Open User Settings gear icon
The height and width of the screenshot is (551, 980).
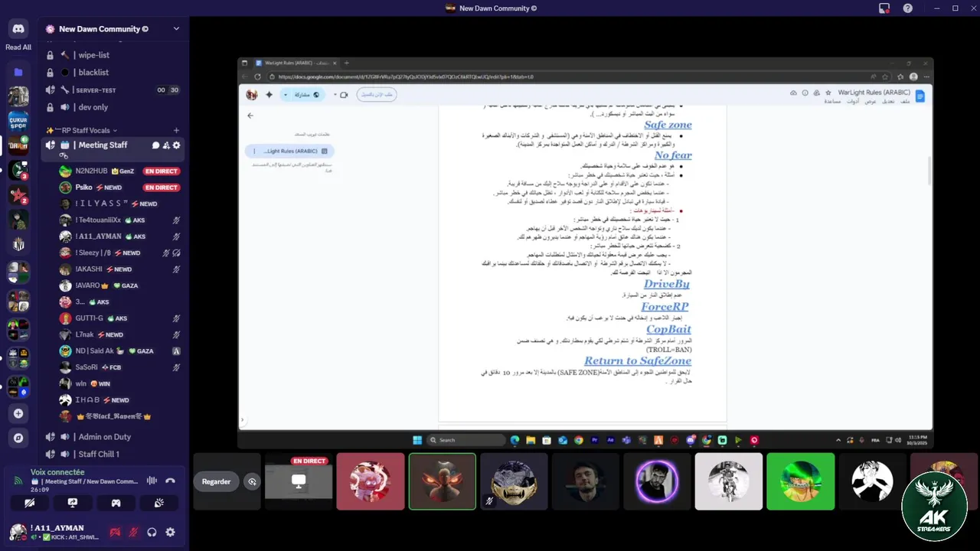point(170,533)
